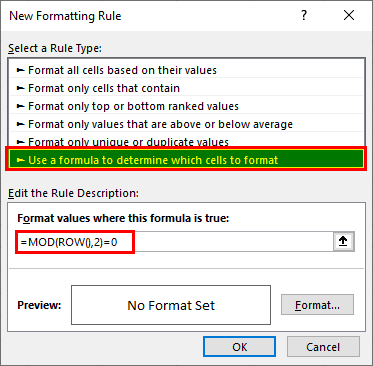Open help with the question mark icon

[x=304, y=15]
